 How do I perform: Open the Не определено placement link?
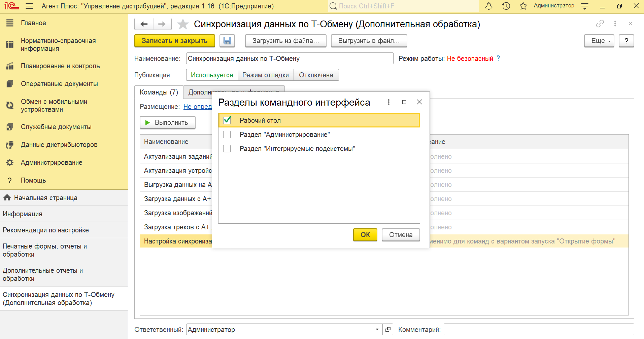pyautogui.click(x=198, y=107)
